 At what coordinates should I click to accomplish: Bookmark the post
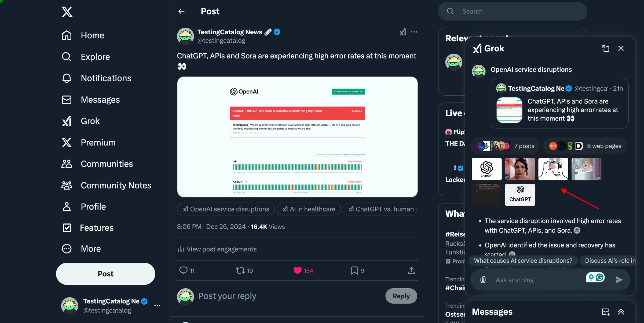[x=354, y=270]
